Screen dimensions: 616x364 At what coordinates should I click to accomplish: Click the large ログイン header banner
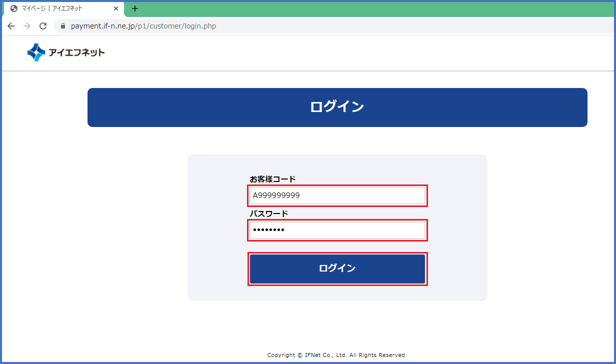point(337,107)
